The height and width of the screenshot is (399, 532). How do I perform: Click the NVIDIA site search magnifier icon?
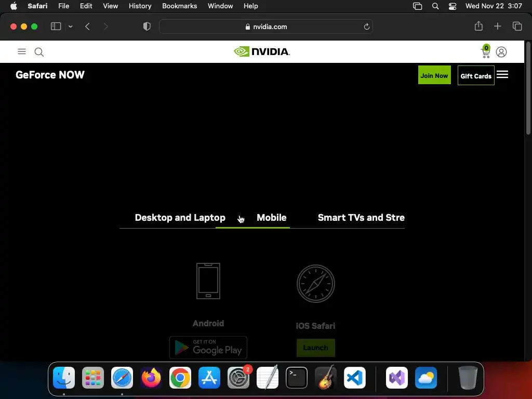[x=39, y=52]
